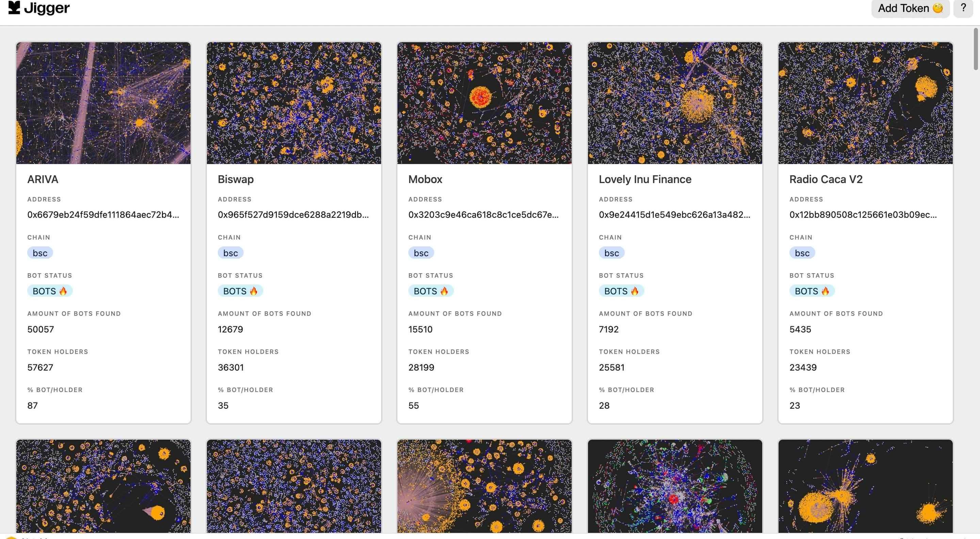Open the question mark help button
This screenshot has width=980, height=539.
pyautogui.click(x=963, y=8)
